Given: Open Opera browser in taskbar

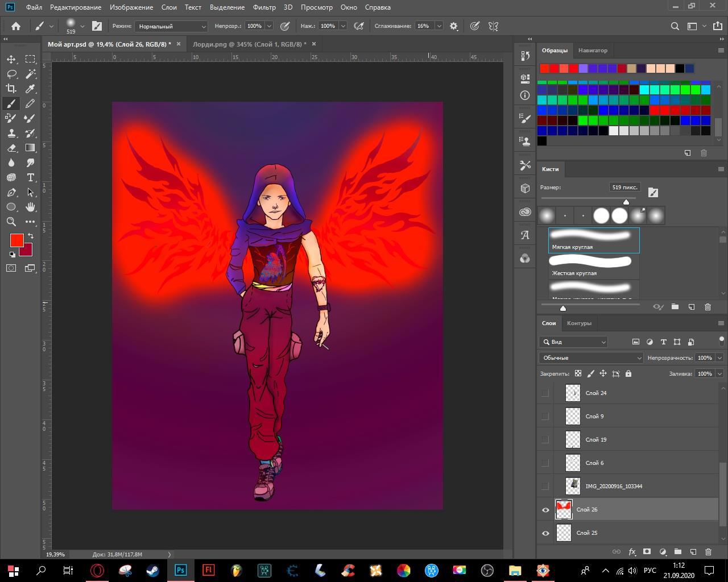Looking at the screenshot, I should (x=97, y=570).
